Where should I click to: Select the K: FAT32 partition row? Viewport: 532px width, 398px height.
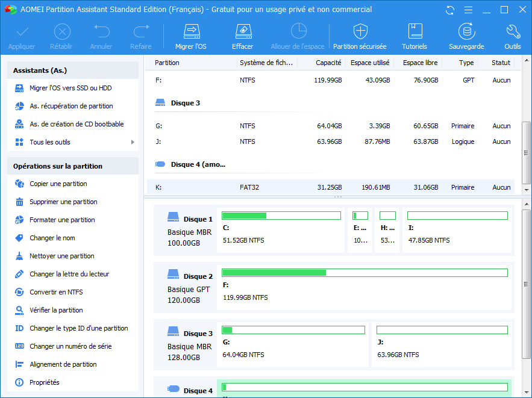tap(331, 187)
